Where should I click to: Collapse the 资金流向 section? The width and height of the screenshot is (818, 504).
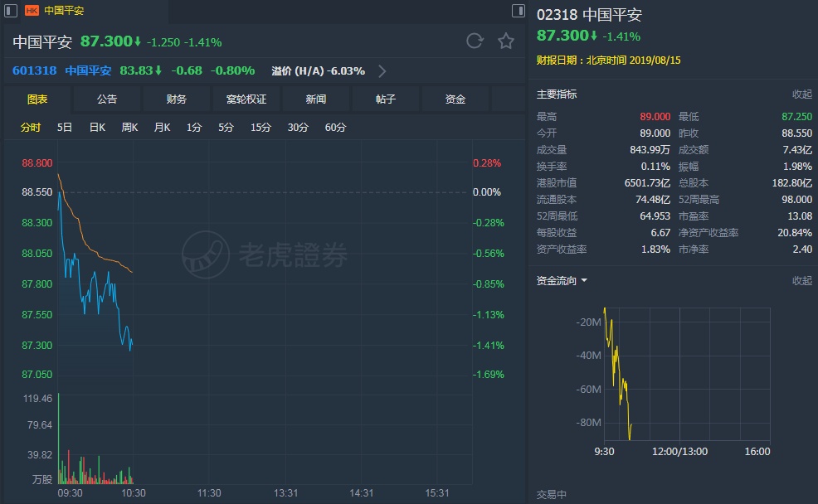(801, 281)
